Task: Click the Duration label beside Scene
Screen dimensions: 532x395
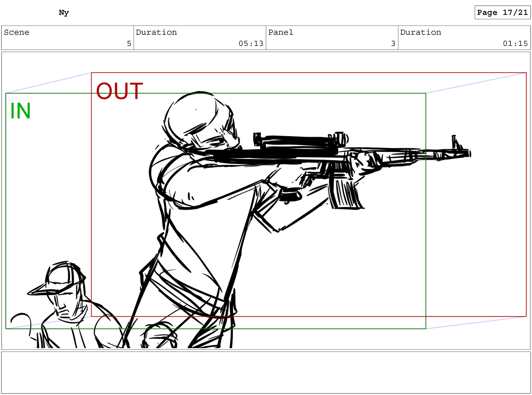Action: [156, 32]
